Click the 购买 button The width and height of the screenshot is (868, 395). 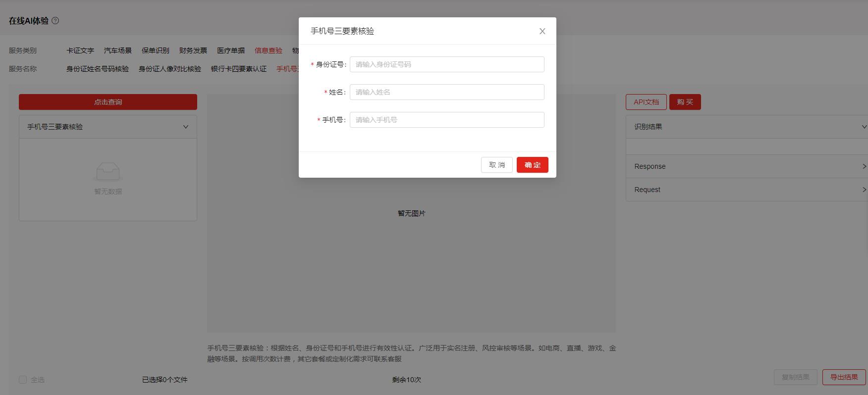click(685, 102)
